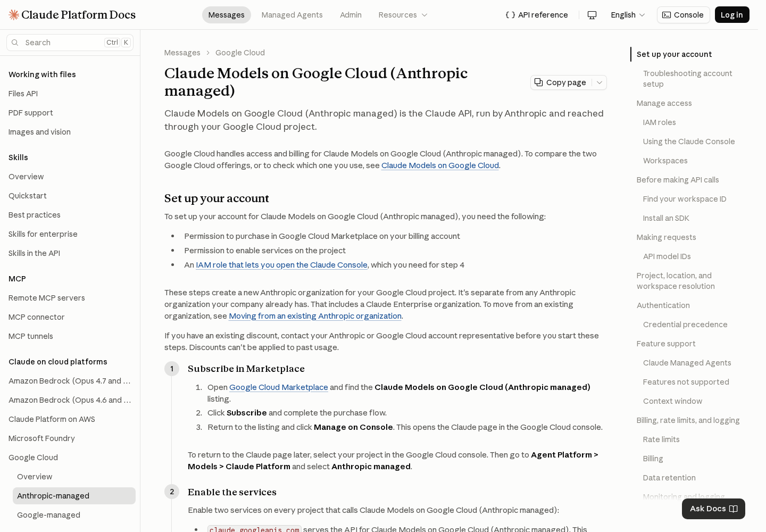Open the Resources dropdown menu
The height and width of the screenshot is (532, 766).
click(x=403, y=15)
